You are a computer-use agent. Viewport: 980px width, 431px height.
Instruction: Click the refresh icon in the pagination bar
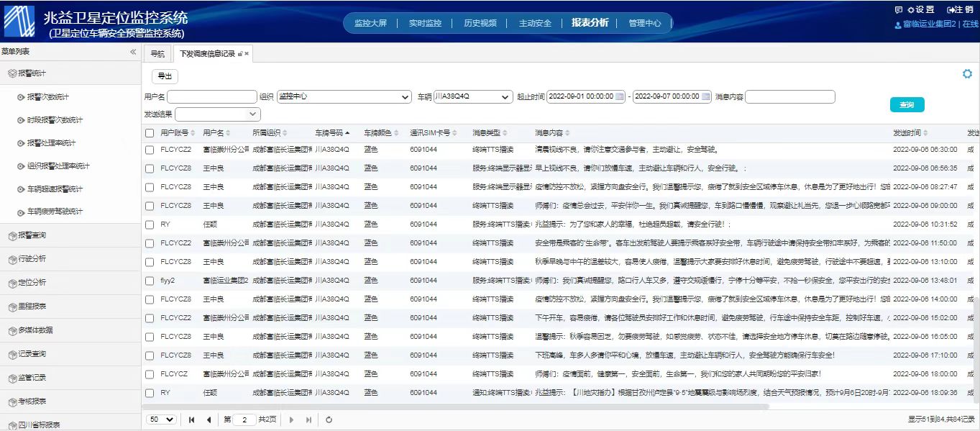pos(329,419)
